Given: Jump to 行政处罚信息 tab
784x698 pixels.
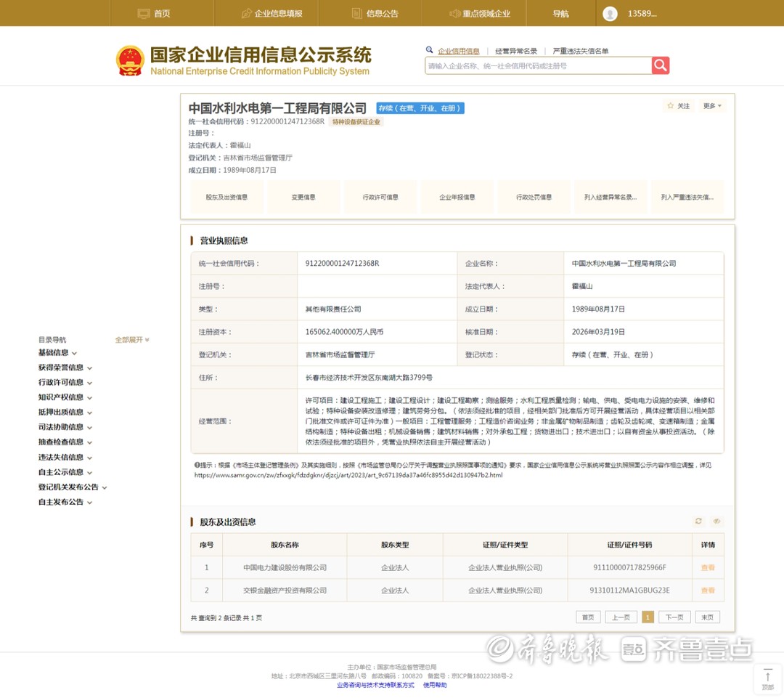Looking at the screenshot, I should 534,197.
